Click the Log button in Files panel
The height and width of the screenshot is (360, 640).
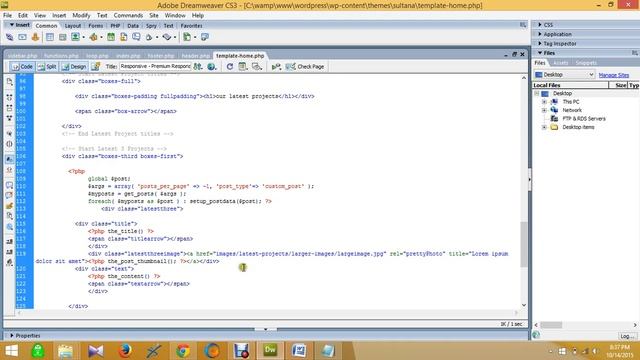627,336
